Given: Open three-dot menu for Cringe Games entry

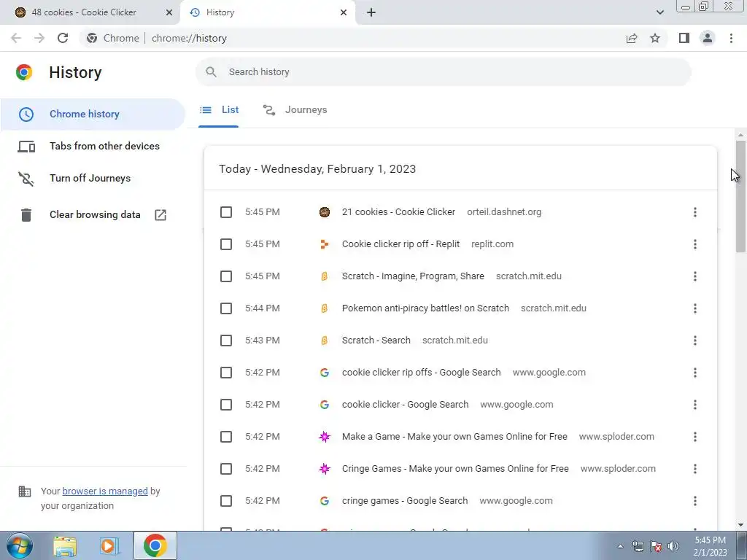Looking at the screenshot, I should tap(695, 469).
